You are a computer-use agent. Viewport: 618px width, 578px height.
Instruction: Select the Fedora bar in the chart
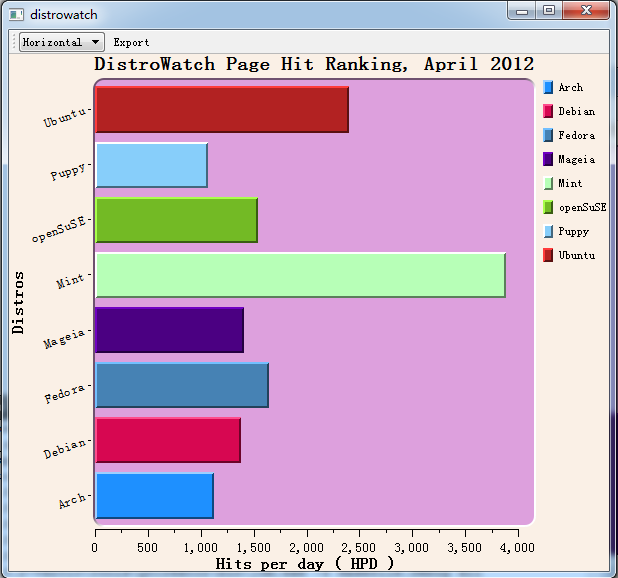(182, 385)
